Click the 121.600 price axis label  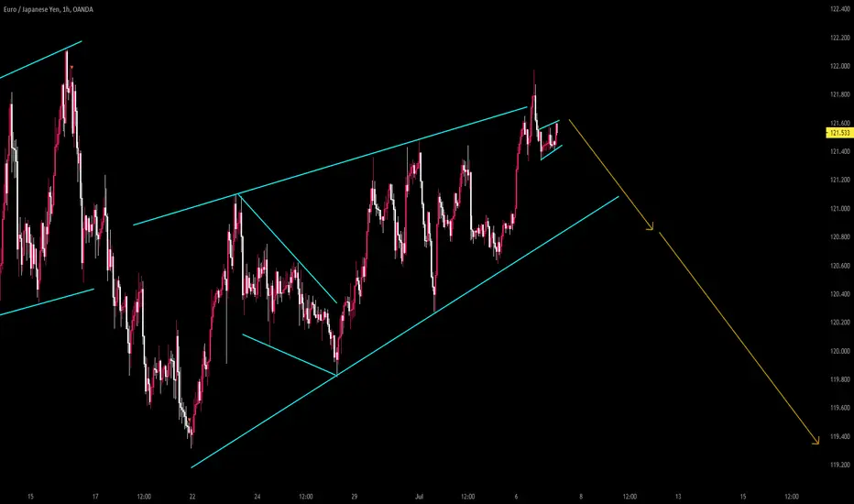(x=839, y=123)
